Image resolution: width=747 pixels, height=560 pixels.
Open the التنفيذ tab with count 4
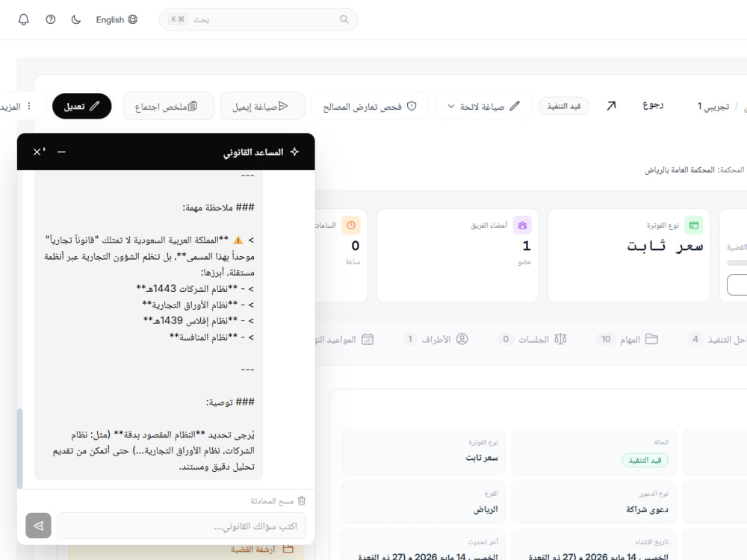coord(717,340)
